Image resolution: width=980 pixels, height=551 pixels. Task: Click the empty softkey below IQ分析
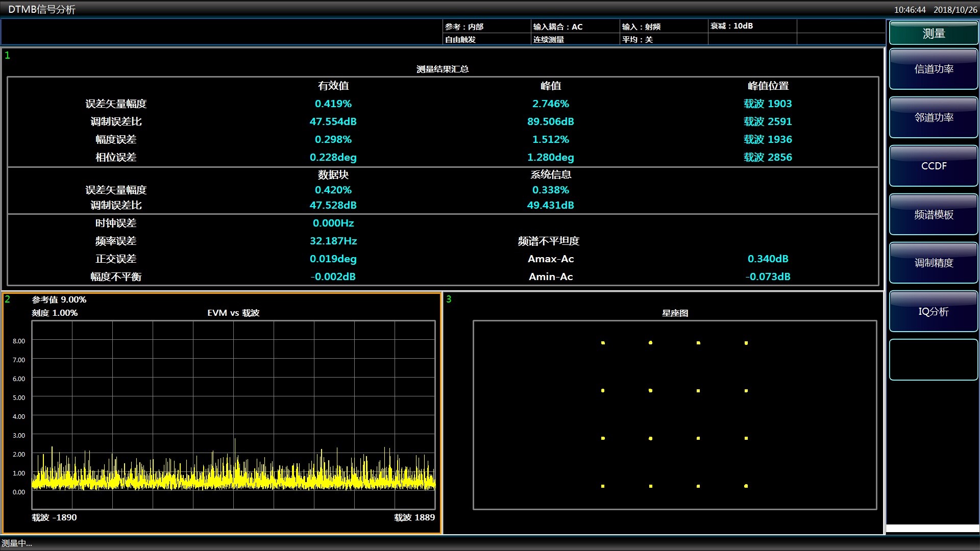933,360
